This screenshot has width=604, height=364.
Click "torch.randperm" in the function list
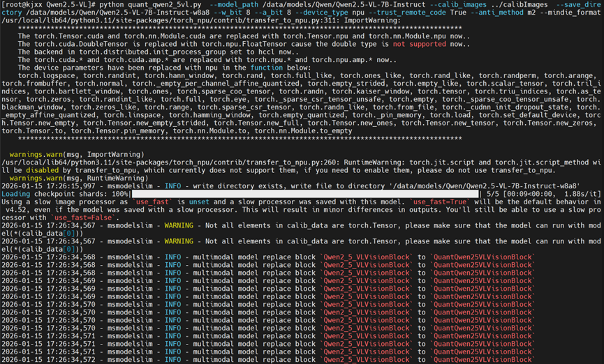point(508,75)
